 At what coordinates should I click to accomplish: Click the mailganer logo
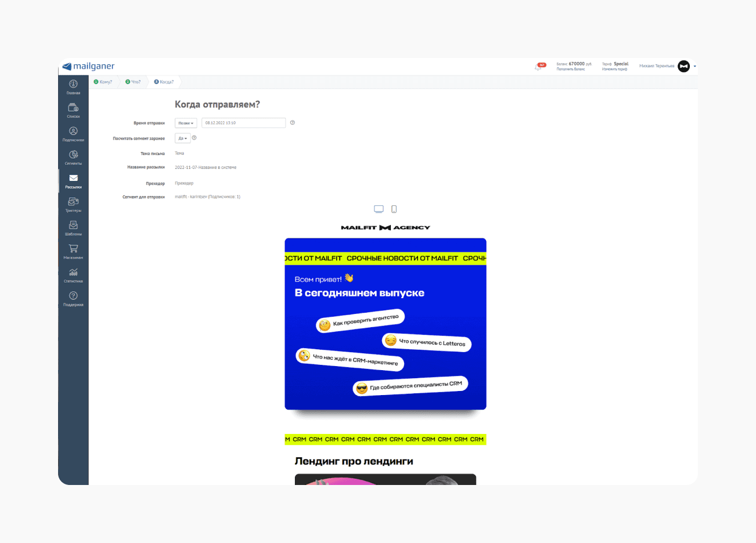click(x=88, y=66)
